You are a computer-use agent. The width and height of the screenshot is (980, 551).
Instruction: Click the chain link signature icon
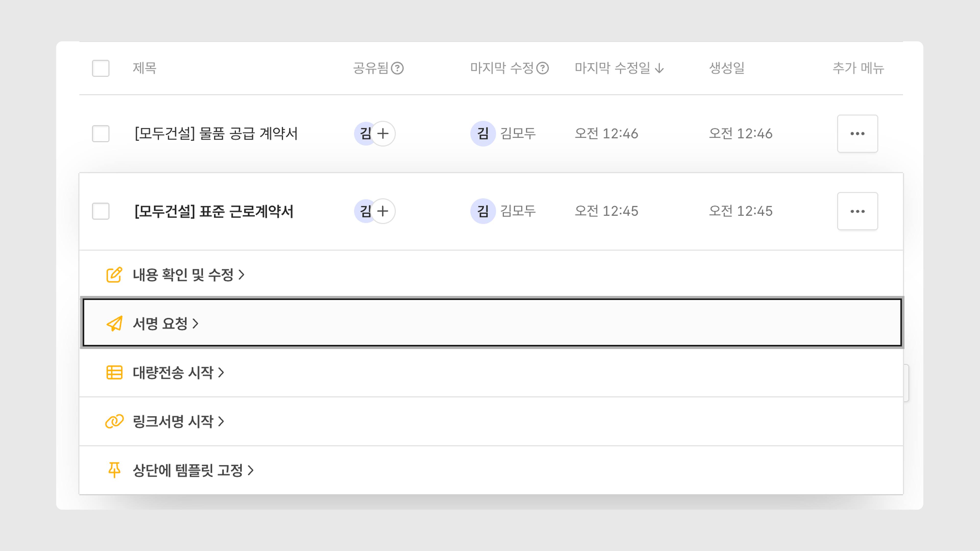(114, 421)
